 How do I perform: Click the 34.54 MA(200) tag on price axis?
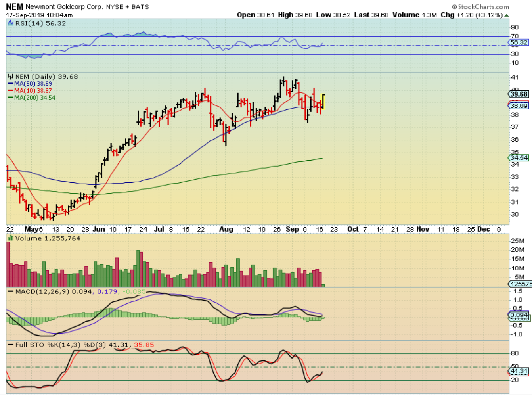click(x=519, y=158)
